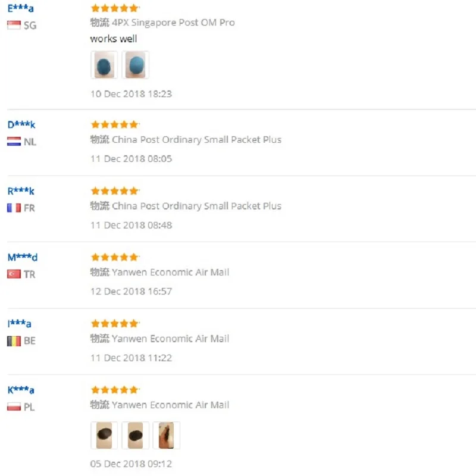Screen dimensions: 476x476
Task: Open reviewer D***k's profile
Action: click(x=21, y=125)
